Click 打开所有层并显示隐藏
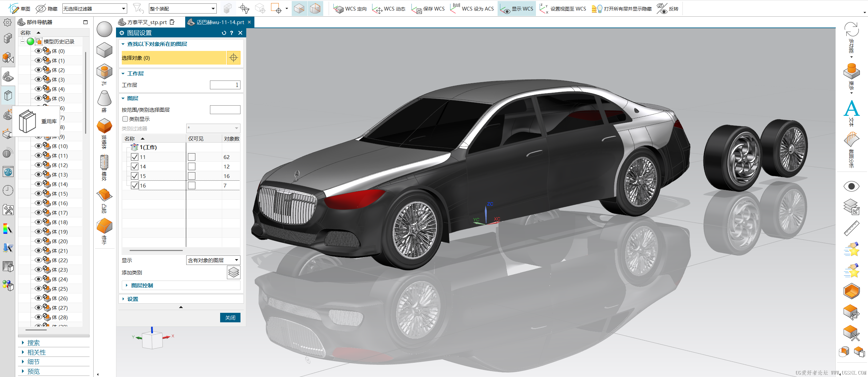 point(622,8)
